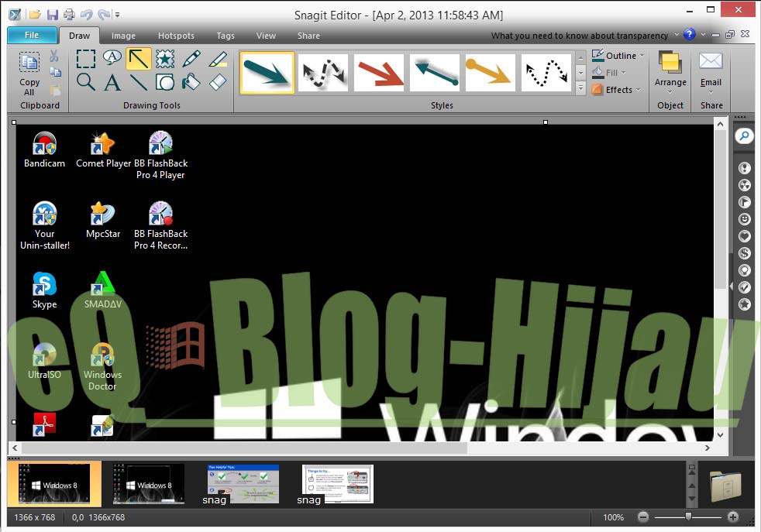Select the Zoom magnifier tool

[86, 82]
